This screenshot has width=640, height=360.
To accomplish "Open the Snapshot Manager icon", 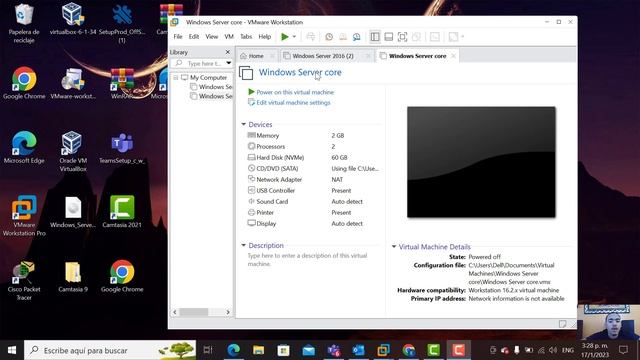I will (357, 37).
